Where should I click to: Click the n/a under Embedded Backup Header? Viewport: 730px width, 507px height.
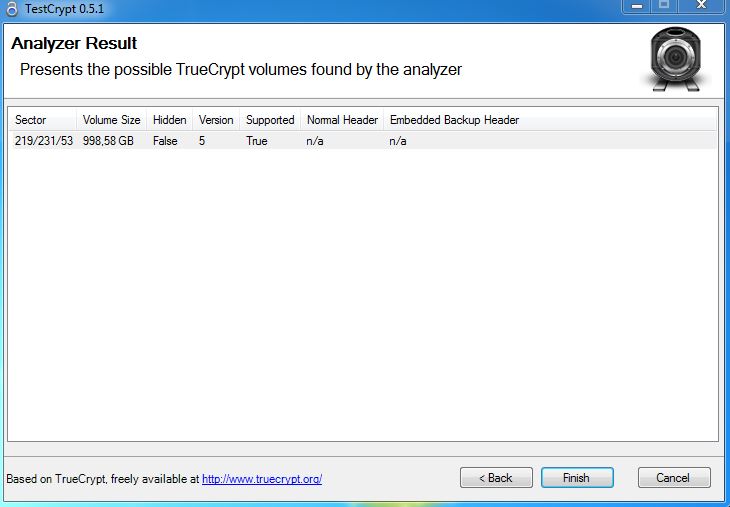pyautogui.click(x=398, y=141)
